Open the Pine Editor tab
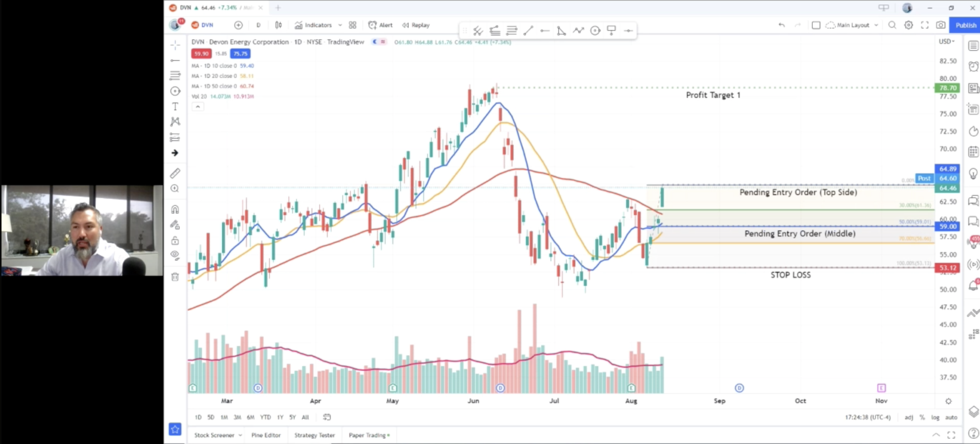Image resolution: width=980 pixels, height=444 pixels. (266, 435)
